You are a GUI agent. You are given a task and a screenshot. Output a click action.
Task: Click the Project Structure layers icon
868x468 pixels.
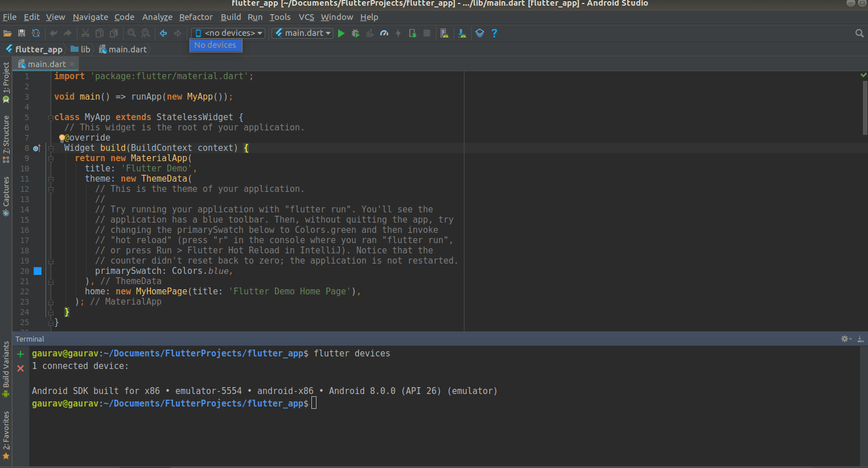pos(480,33)
